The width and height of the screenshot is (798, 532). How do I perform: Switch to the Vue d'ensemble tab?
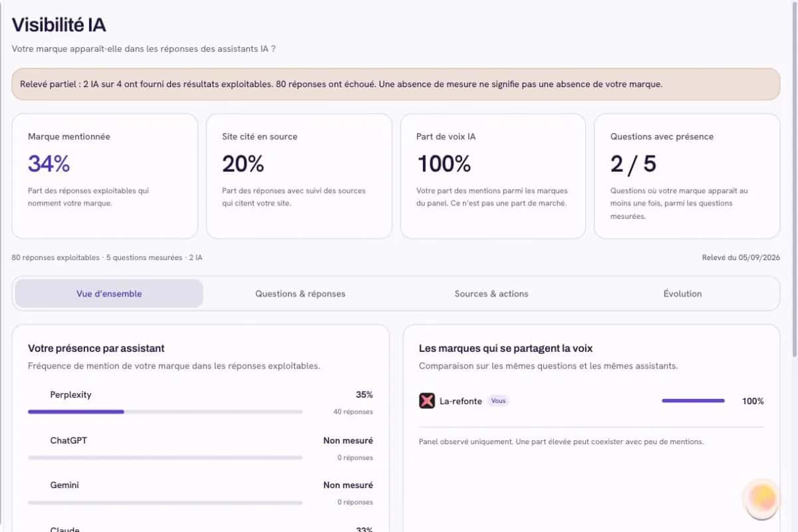point(109,293)
